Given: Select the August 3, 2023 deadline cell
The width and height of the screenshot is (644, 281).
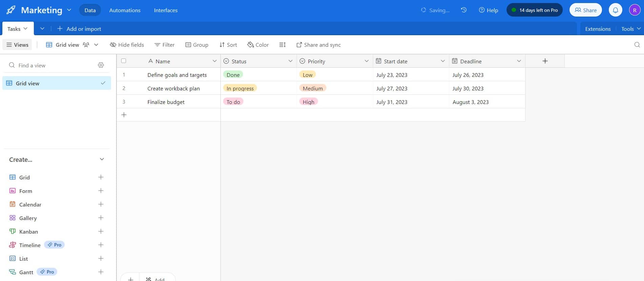Looking at the screenshot, I should 487,102.
